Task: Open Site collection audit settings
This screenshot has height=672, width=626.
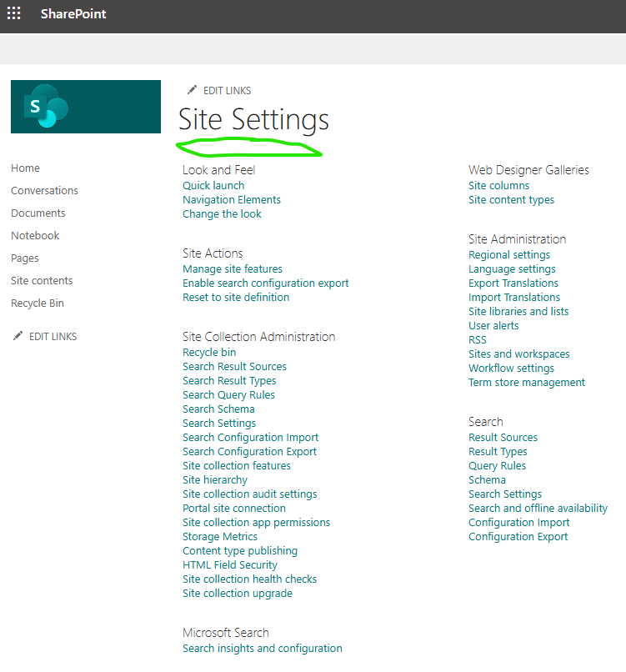Action: (x=250, y=494)
